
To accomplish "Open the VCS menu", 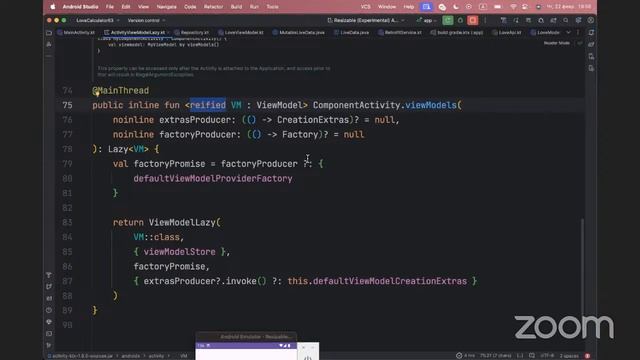I will click(x=366, y=7).
